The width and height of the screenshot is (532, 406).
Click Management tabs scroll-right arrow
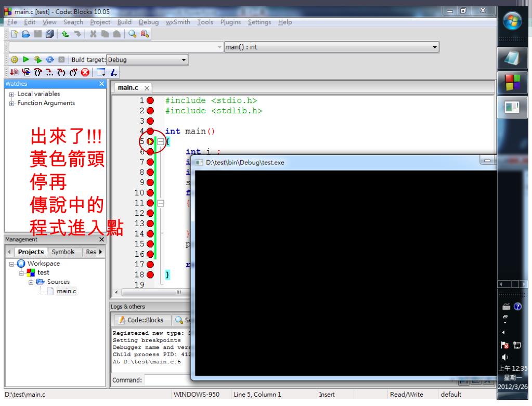pyautogui.click(x=100, y=252)
